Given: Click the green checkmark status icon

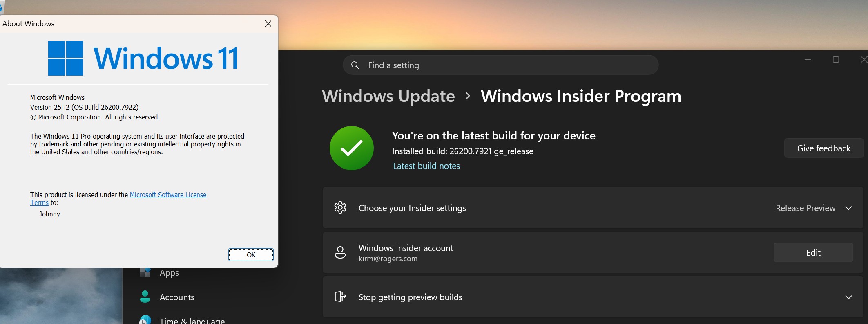Looking at the screenshot, I should pos(352,148).
